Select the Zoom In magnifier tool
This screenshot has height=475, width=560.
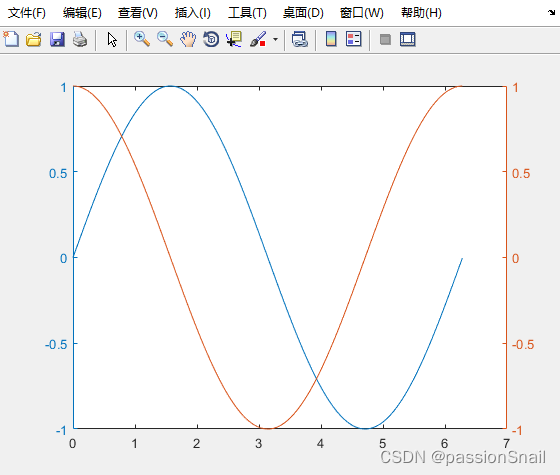[142, 39]
